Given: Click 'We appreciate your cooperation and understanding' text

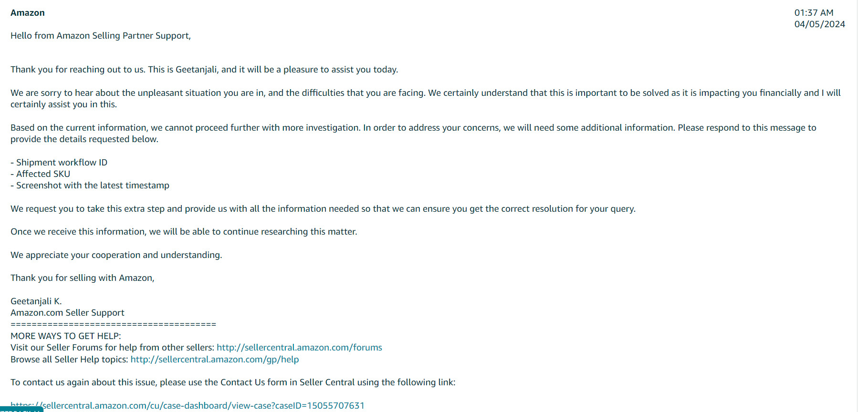Looking at the screenshot, I should (116, 255).
